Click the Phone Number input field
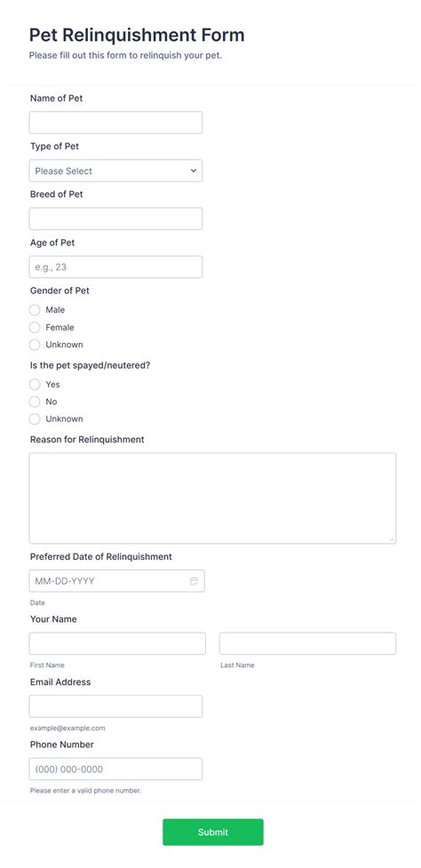The height and width of the screenshot is (868, 421). (x=115, y=768)
